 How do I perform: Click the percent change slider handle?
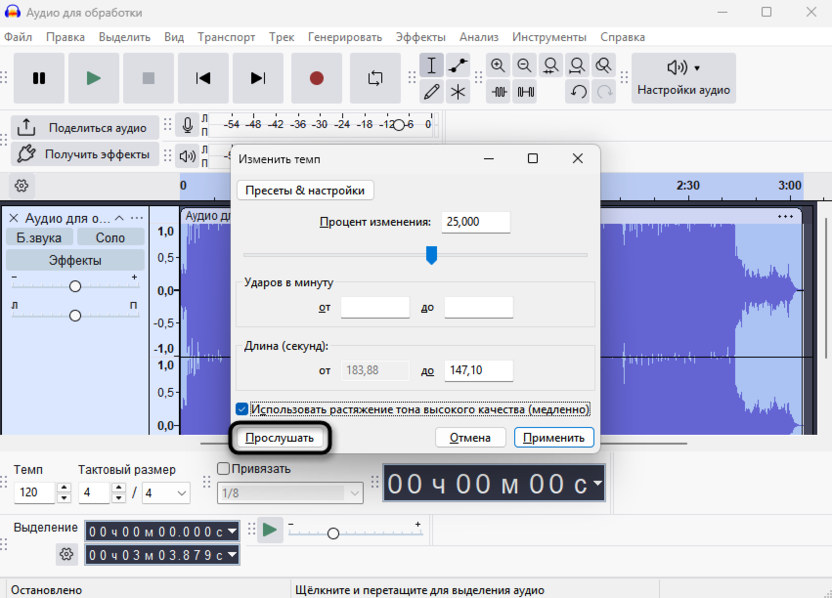[x=431, y=255]
